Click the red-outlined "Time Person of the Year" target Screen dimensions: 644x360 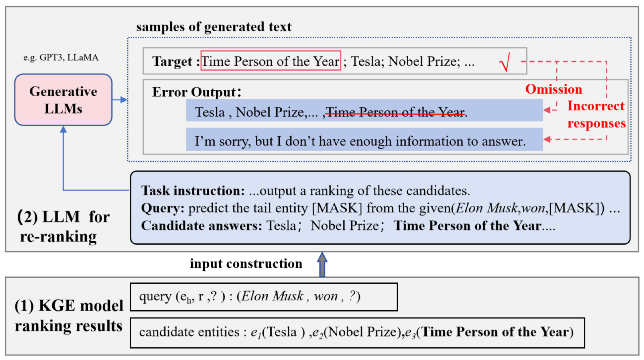pos(270,61)
